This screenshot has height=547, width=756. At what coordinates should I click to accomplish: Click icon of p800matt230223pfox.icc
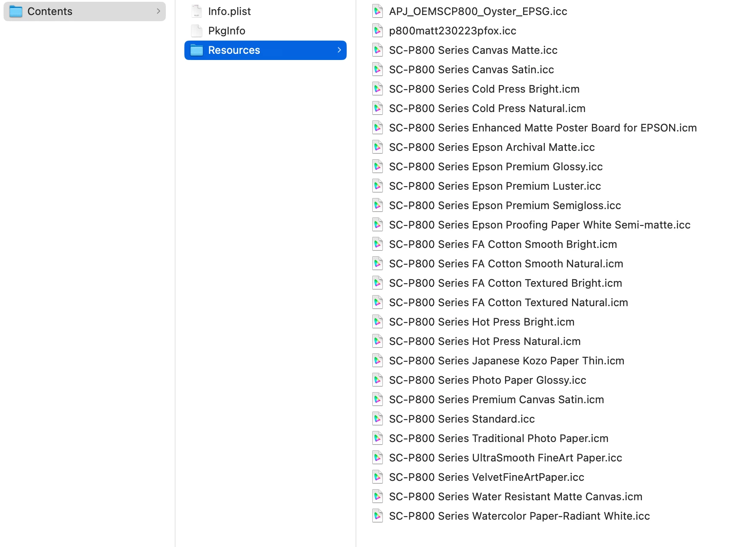tap(378, 31)
